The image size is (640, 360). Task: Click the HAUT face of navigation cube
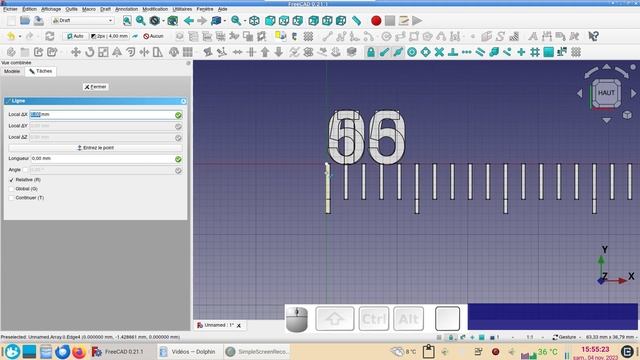(x=606, y=93)
